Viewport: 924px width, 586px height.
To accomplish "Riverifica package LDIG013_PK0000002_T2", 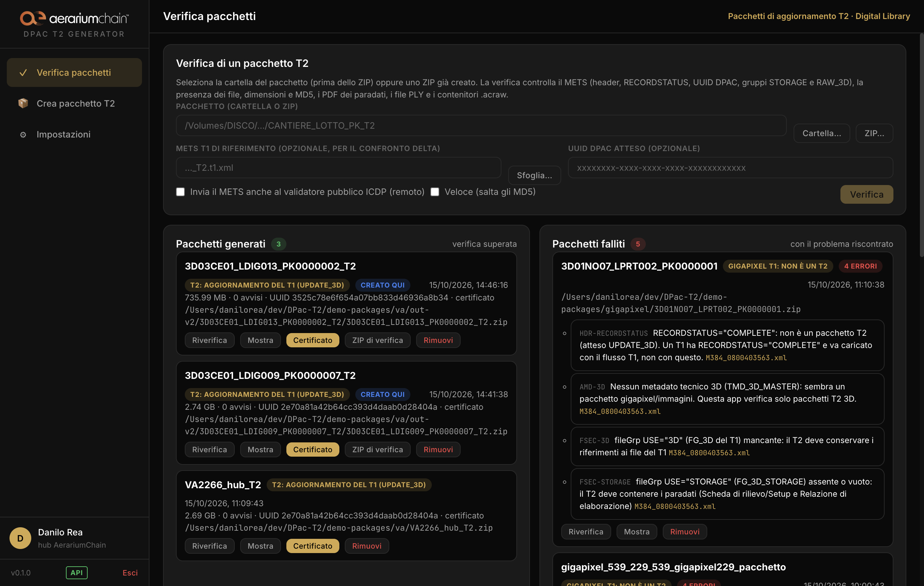I will pyautogui.click(x=210, y=340).
